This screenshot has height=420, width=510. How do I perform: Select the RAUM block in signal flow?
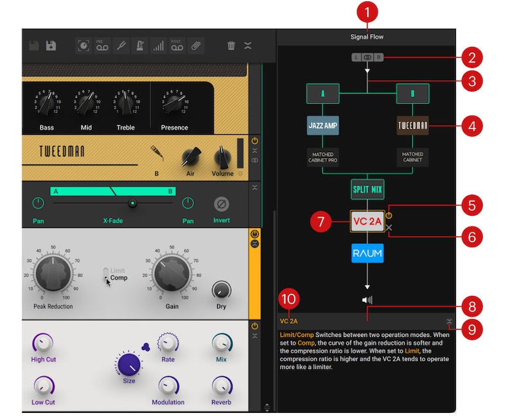[x=367, y=253]
